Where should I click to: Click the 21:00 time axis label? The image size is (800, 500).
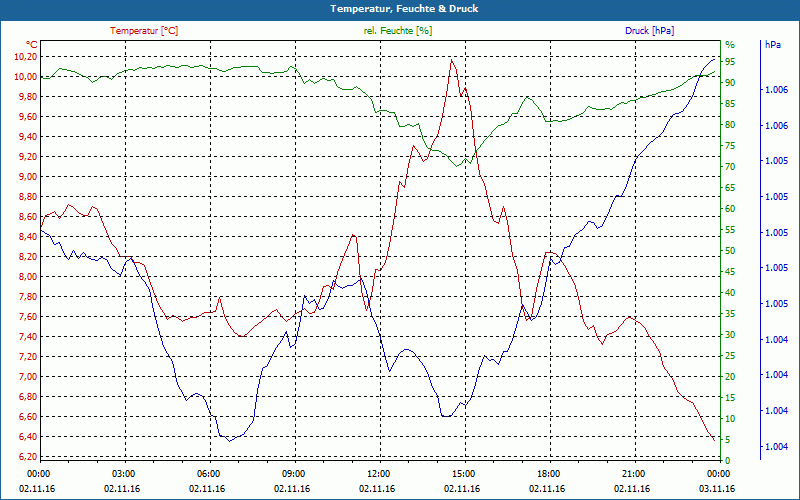tap(633, 474)
